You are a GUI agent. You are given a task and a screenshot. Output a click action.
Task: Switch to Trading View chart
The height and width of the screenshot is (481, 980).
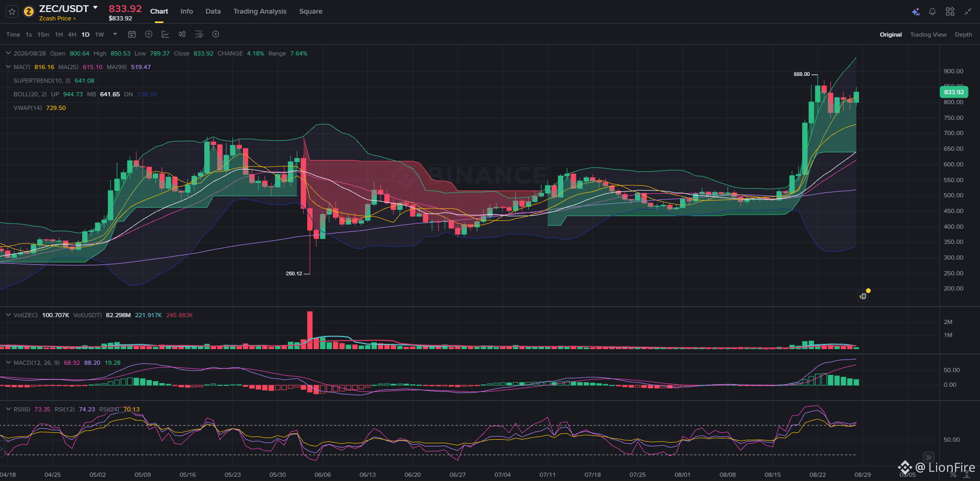[928, 35]
